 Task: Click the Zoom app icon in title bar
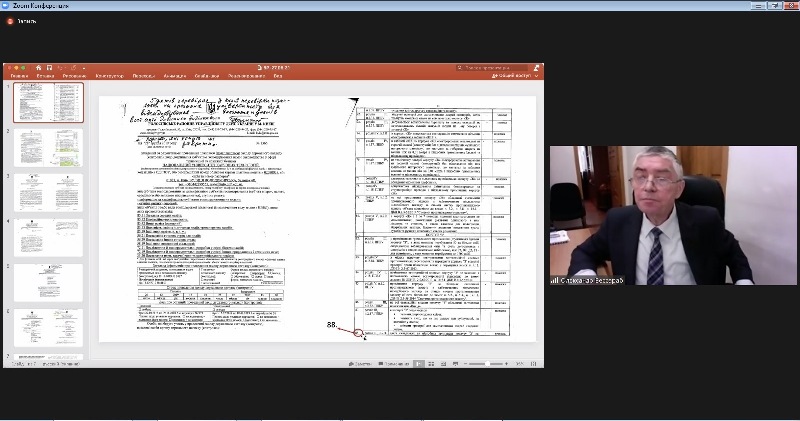click(x=5, y=6)
